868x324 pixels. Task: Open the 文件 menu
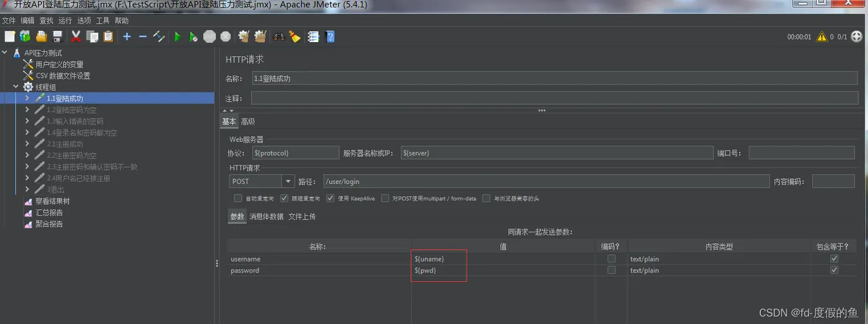pos(9,20)
